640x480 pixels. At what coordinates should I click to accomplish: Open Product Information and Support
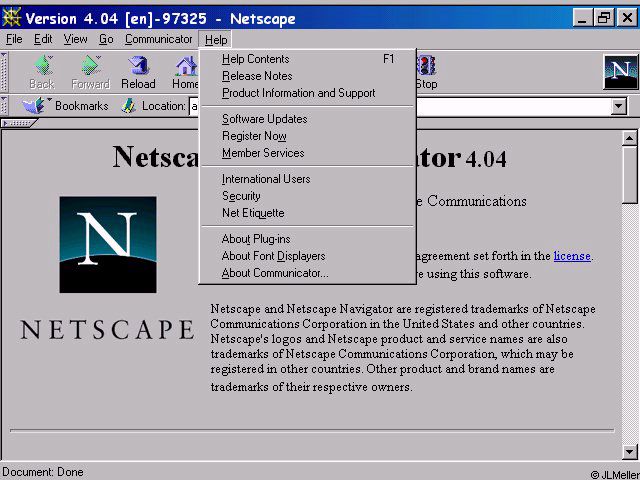[307, 93]
